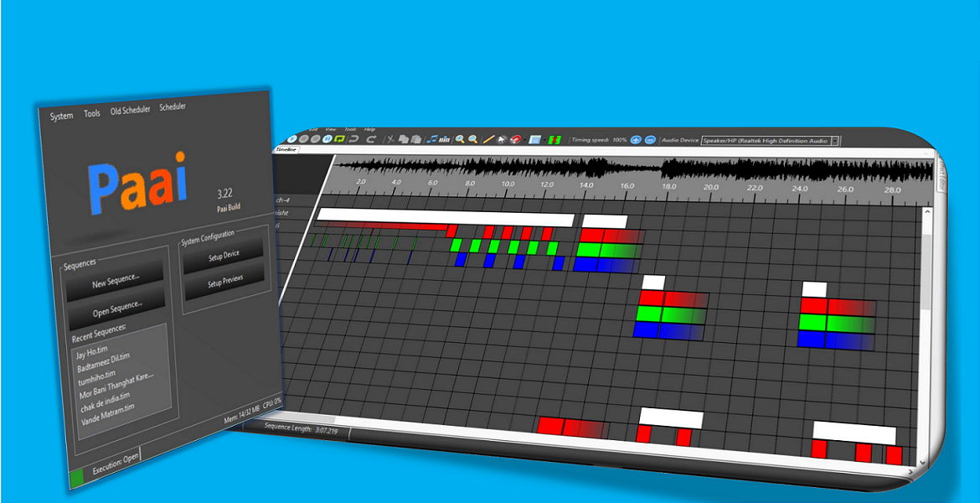Click the green icon with red X
The width and height of the screenshot is (980, 503).
coord(554,139)
